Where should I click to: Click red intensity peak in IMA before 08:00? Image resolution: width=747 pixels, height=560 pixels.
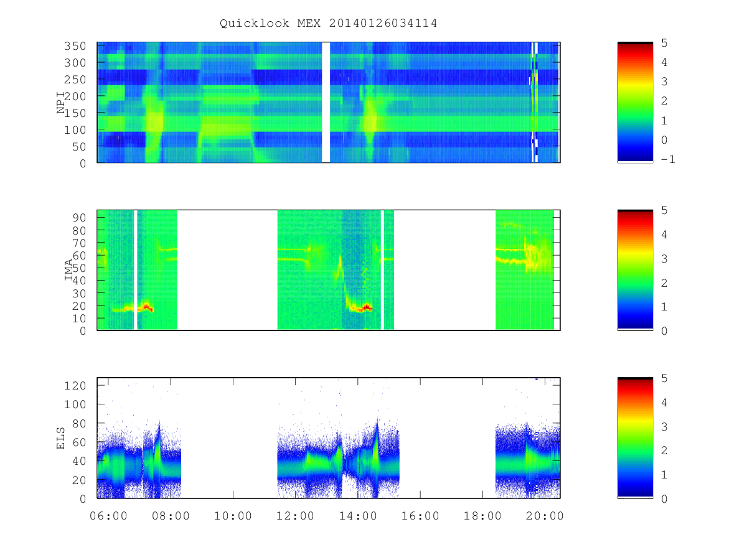tap(147, 307)
